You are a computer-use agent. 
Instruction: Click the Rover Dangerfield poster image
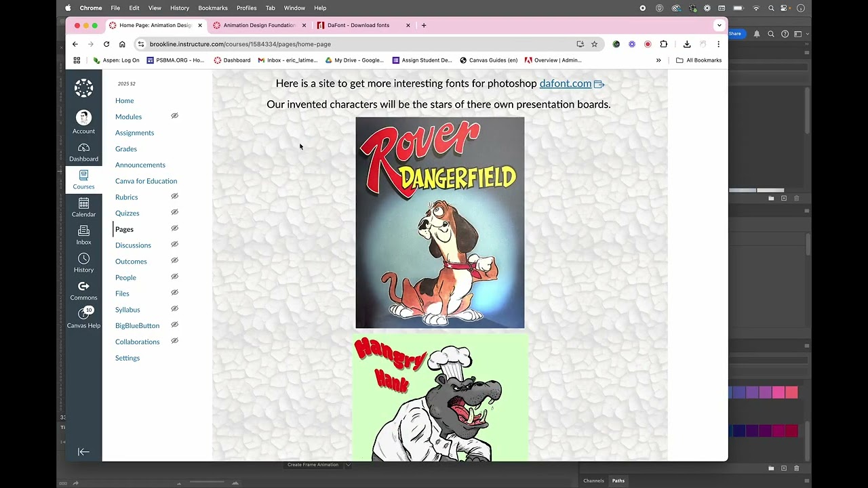click(x=440, y=222)
